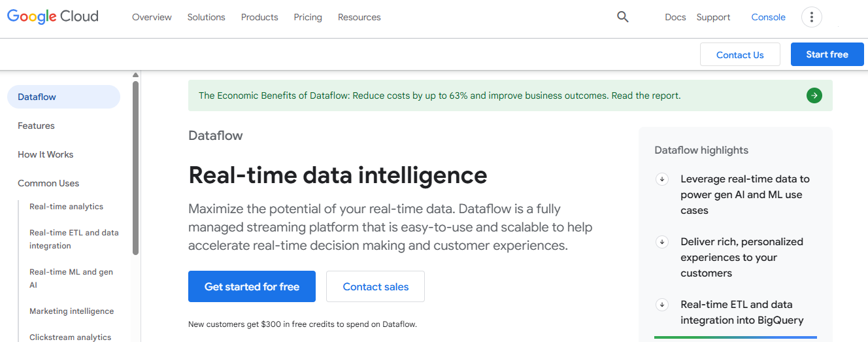
Task: Click the Start free button
Action: click(x=827, y=54)
